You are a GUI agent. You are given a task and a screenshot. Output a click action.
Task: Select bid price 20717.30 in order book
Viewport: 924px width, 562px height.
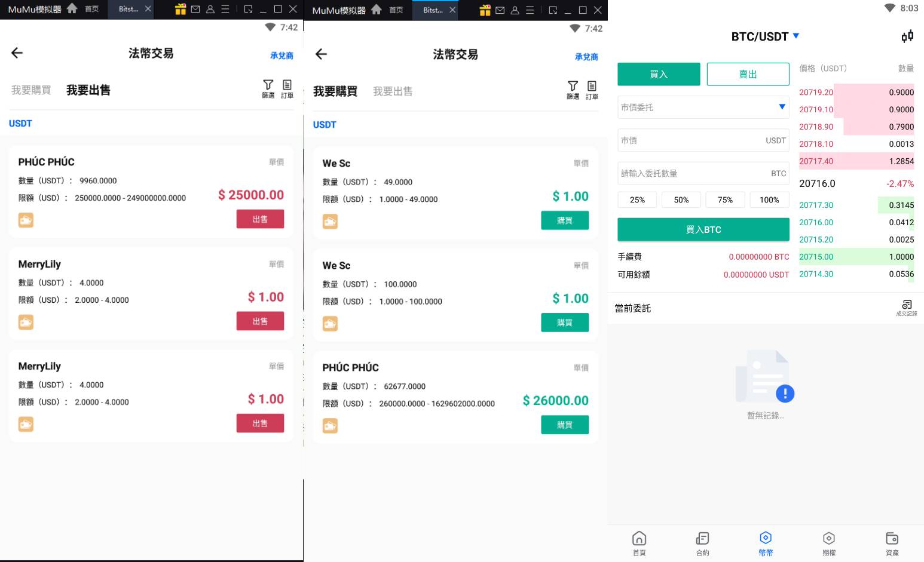click(x=816, y=205)
